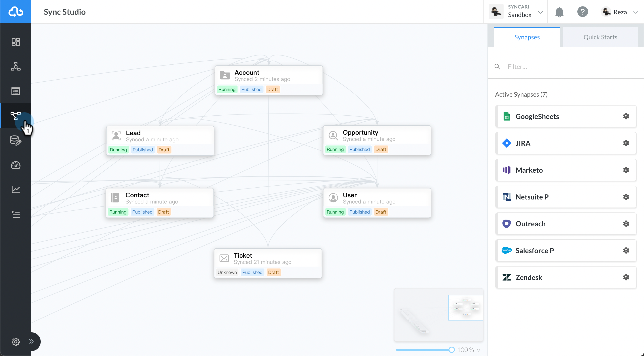Click the Running badge on the Lead node
The image size is (644, 356).
pos(119,150)
